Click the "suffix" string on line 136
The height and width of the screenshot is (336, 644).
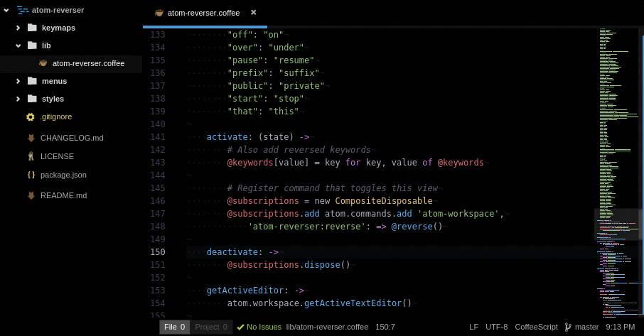tap(299, 73)
